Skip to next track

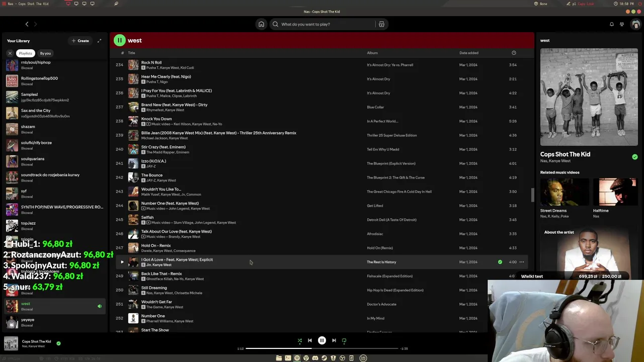click(334, 340)
